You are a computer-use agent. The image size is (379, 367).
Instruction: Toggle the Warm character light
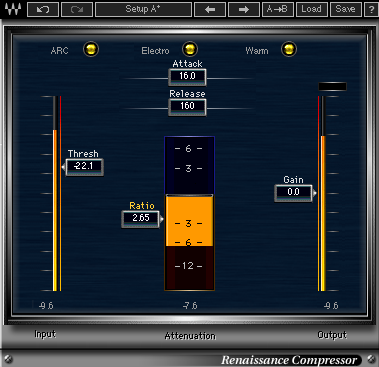pos(289,49)
